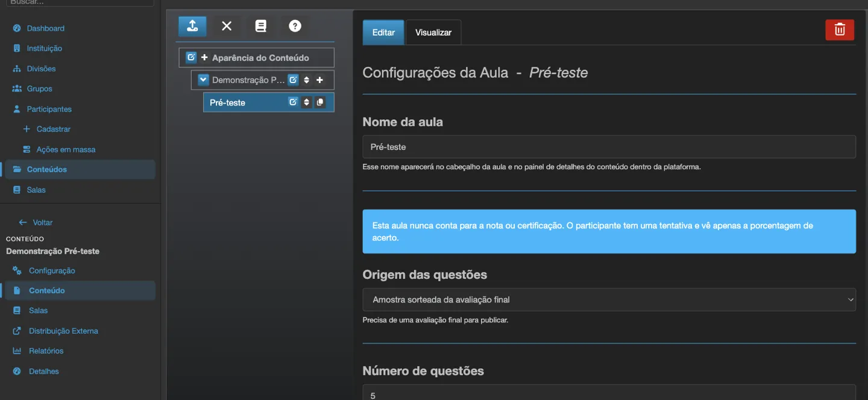The image size is (868, 400).
Task: Click the Ações em massa icon
Action: pyautogui.click(x=27, y=149)
